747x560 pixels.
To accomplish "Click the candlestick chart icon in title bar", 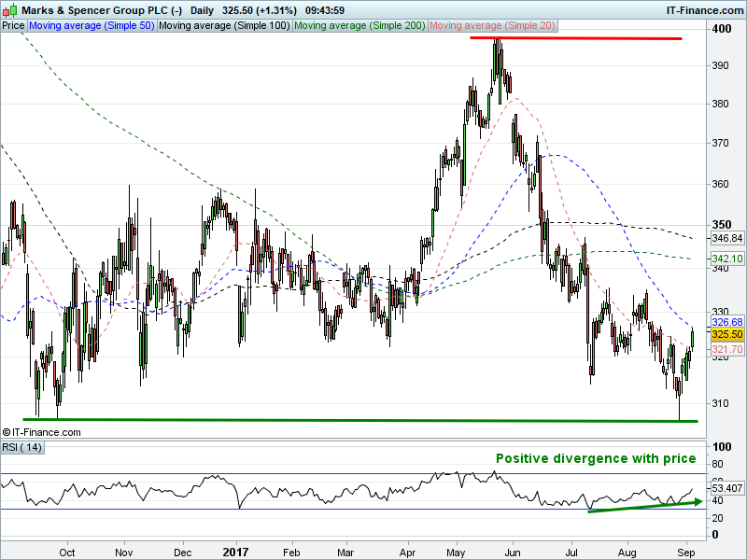I will [9, 10].
